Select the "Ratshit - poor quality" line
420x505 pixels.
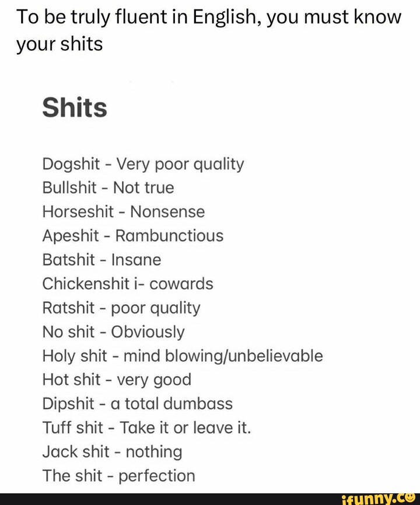pos(121,308)
